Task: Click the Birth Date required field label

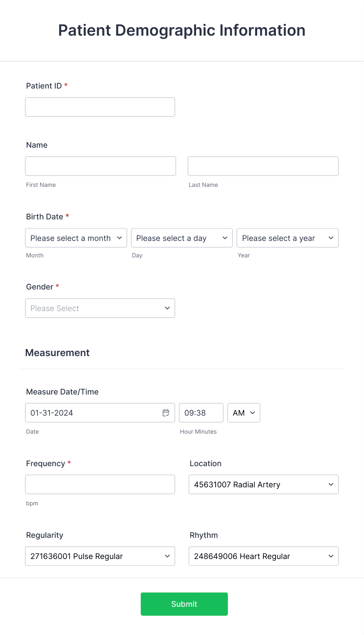Action: pos(45,216)
